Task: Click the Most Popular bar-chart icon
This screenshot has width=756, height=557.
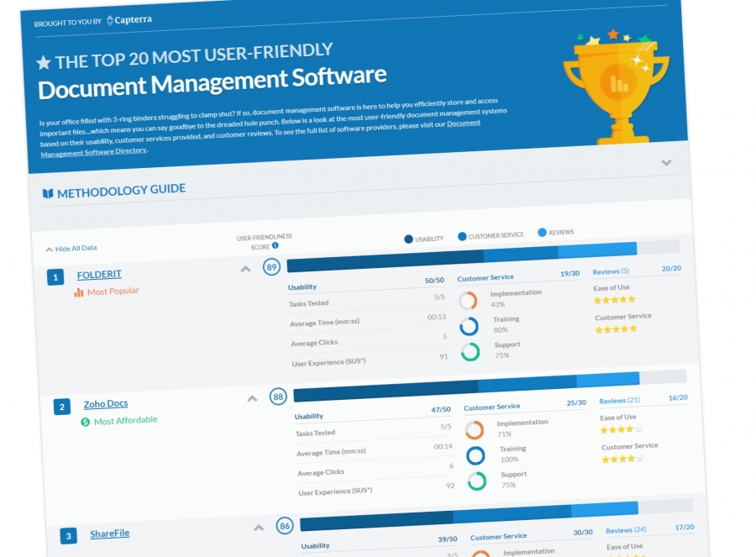Action: click(x=79, y=292)
